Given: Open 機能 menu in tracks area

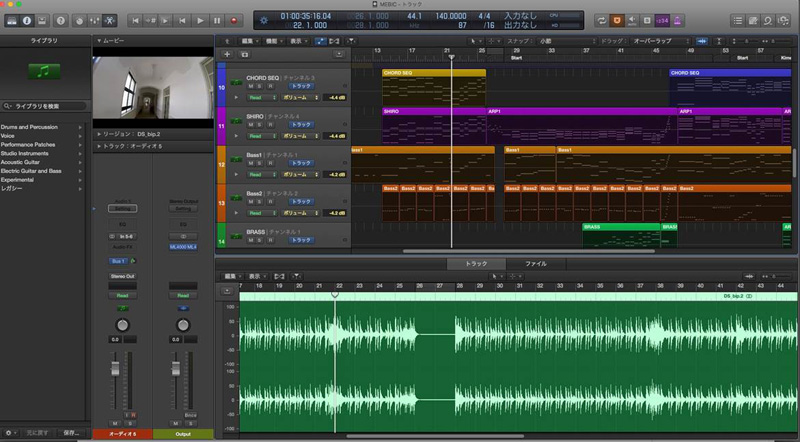Looking at the screenshot, I should coord(273,41).
